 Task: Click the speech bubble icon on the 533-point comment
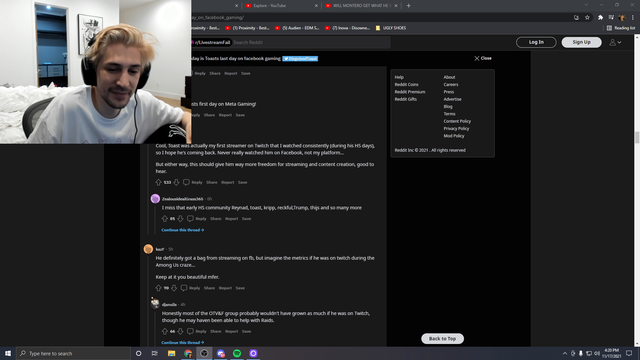[186, 182]
